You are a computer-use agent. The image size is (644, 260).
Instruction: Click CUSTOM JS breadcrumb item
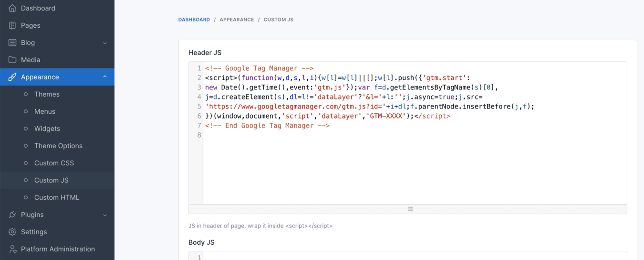pyautogui.click(x=279, y=20)
